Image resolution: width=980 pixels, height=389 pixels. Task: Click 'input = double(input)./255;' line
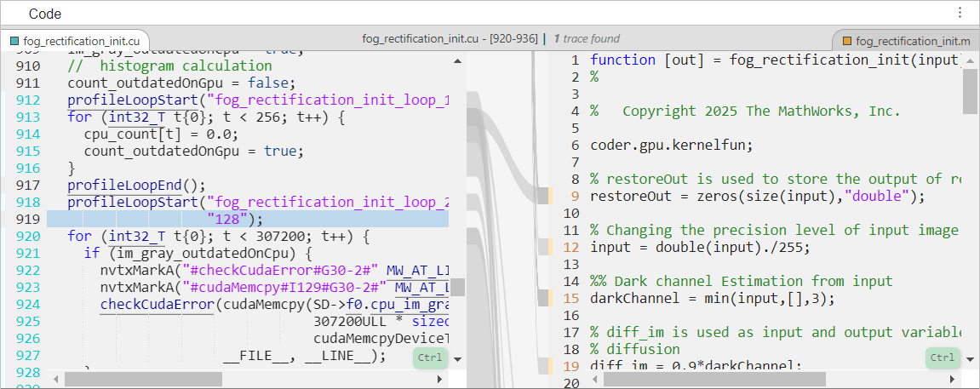pos(700,247)
